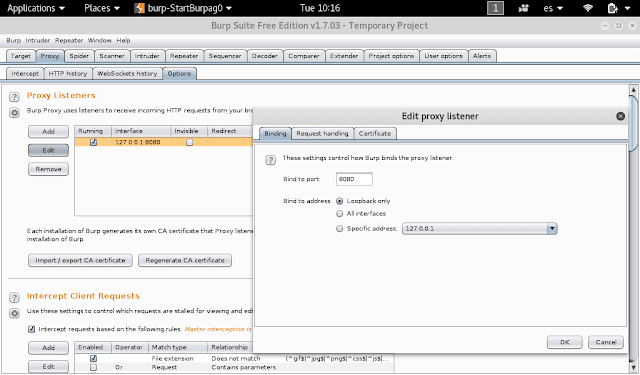Open Proxy Listeners gear settings icon
The image size is (640, 375).
tap(14, 113)
